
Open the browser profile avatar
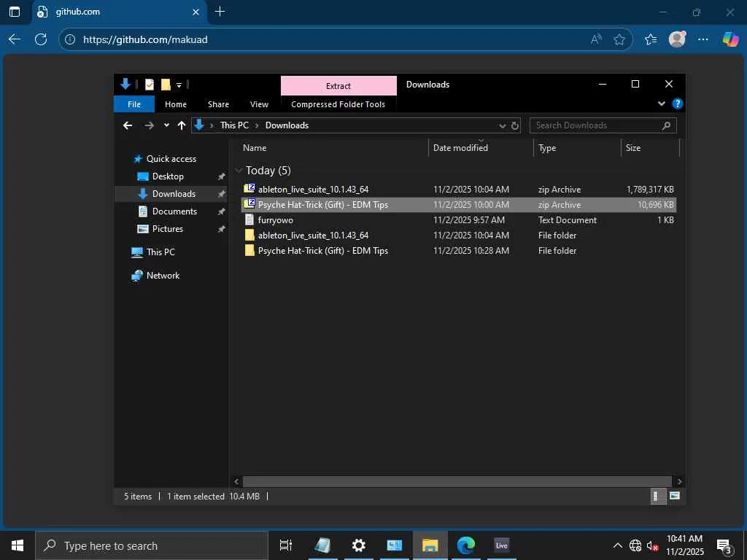coord(677,39)
